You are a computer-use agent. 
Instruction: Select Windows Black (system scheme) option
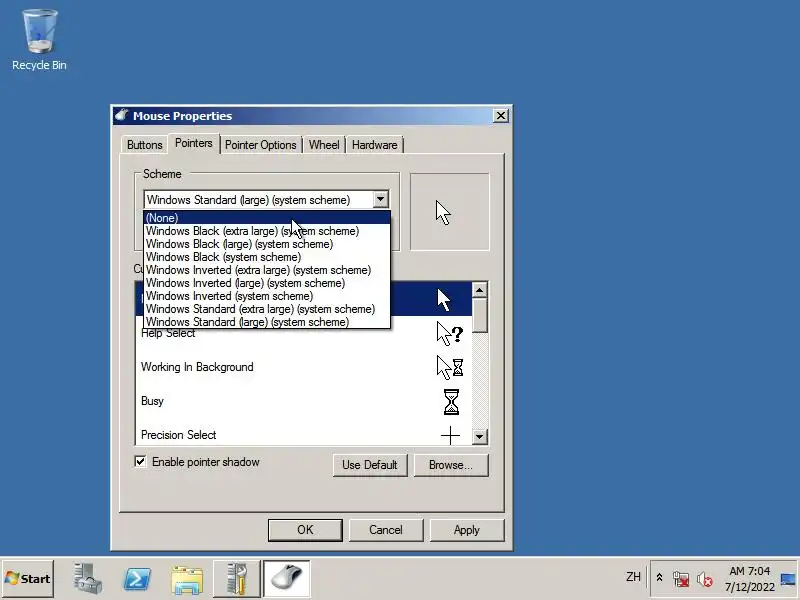(x=267, y=257)
